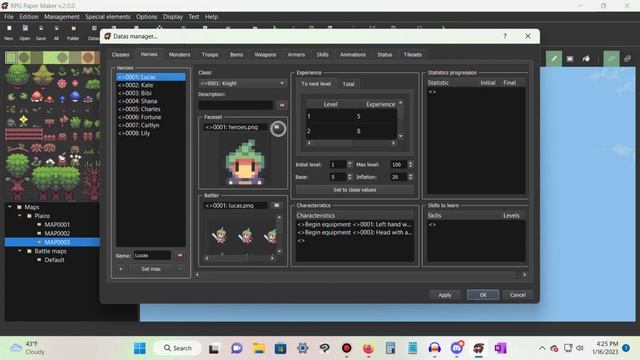Click the Left hand equipment characteristic row
Viewport: 640px width, 360px height.
pyautogui.click(x=354, y=224)
